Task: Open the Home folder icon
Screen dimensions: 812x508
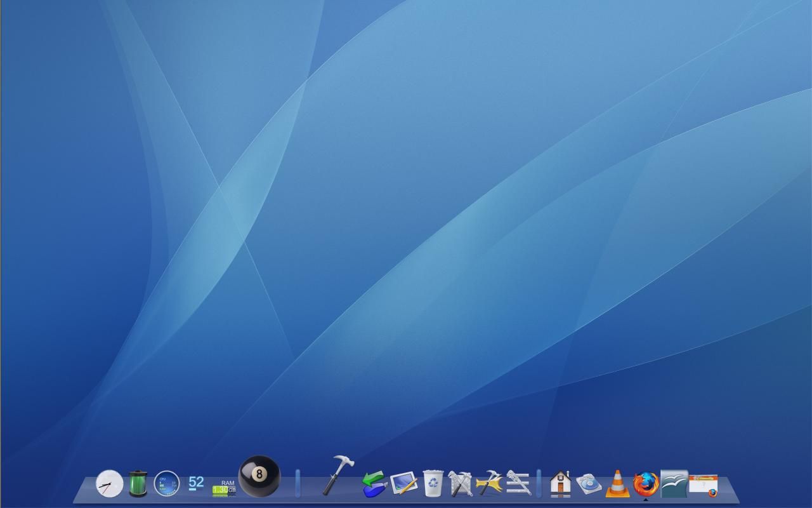Action: point(560,485)
